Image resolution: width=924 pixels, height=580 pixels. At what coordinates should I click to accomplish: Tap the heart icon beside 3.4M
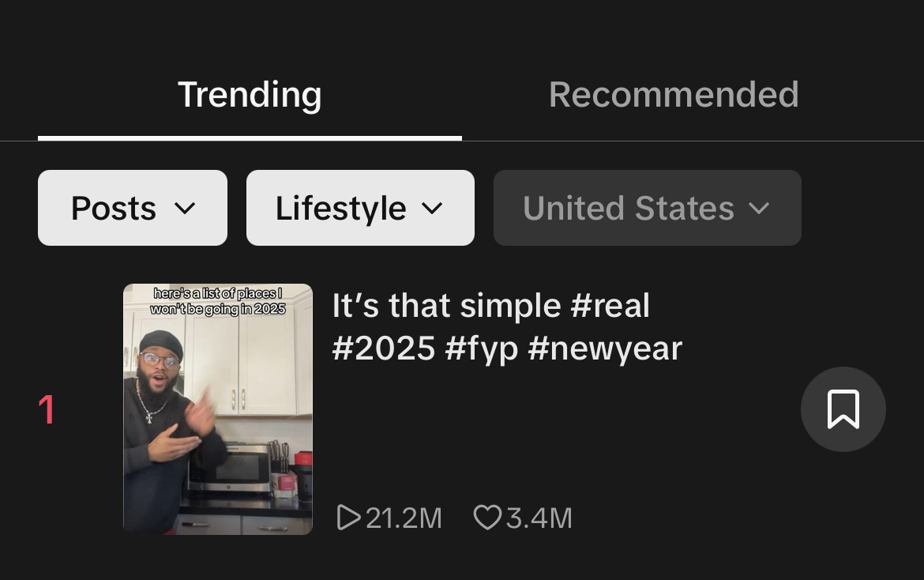pos(486,518)
